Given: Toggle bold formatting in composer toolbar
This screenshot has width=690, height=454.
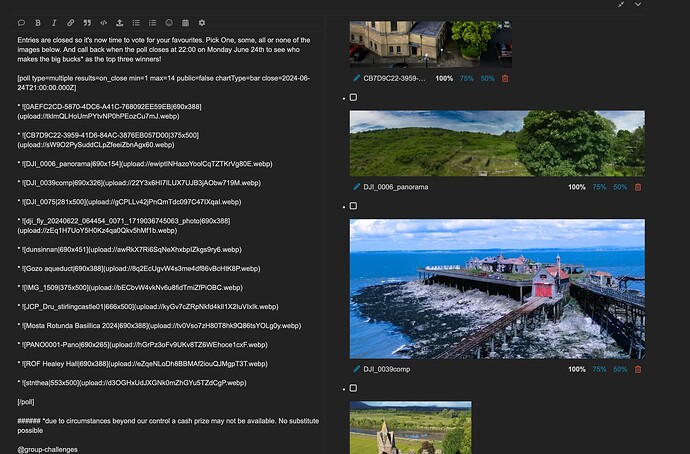Looking at the screenshot, I should pyautogui.click(x=38, y=23).
